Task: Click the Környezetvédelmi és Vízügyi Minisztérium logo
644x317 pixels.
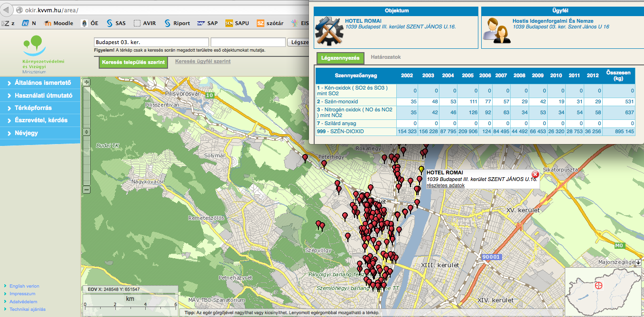Action: click(x=43, y=54)
